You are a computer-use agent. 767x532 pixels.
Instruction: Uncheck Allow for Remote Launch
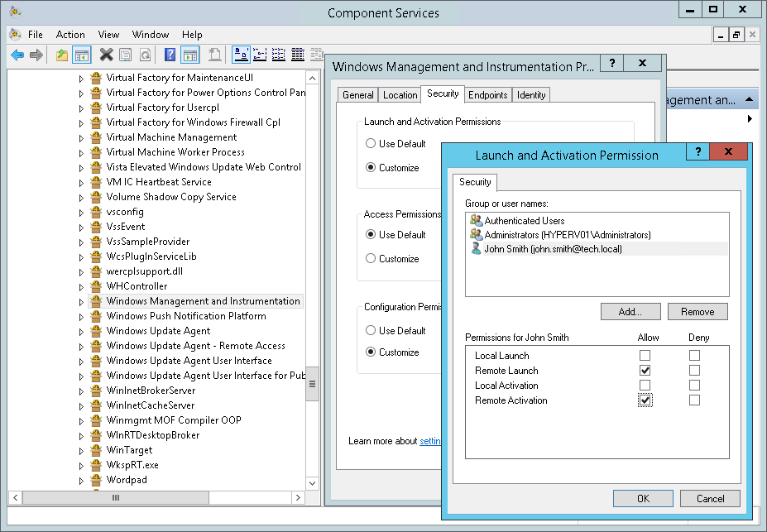click(x=646, y=370)
